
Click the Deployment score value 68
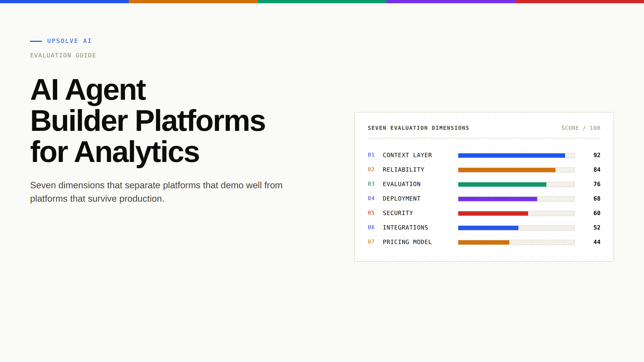[x=597, y=199]
